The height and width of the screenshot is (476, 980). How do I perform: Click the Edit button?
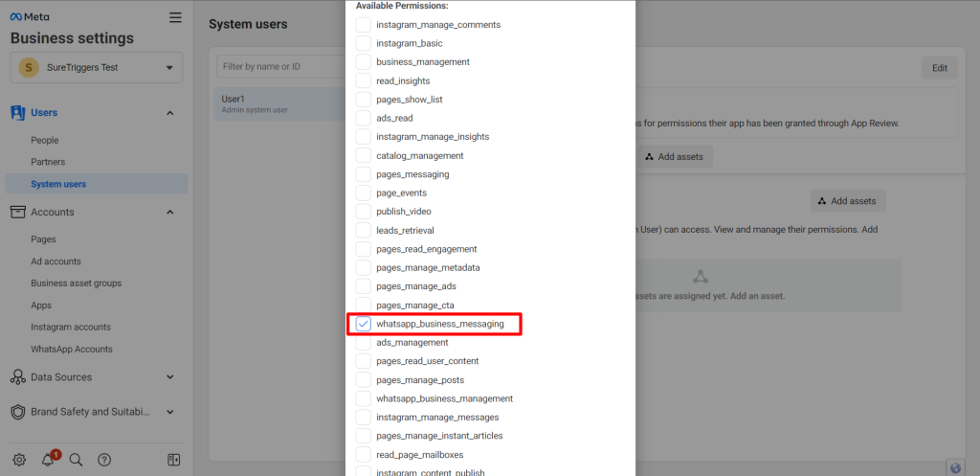[x=939, y=68]
